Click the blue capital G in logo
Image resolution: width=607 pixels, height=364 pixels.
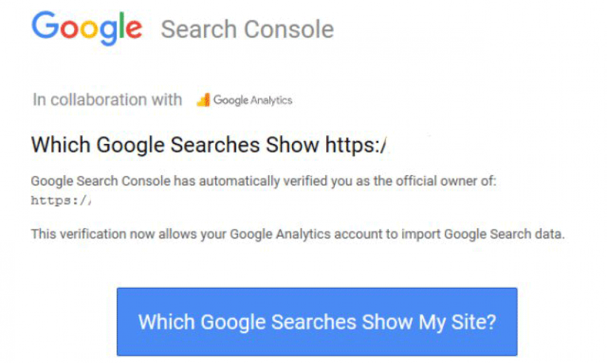pos(45,25)
